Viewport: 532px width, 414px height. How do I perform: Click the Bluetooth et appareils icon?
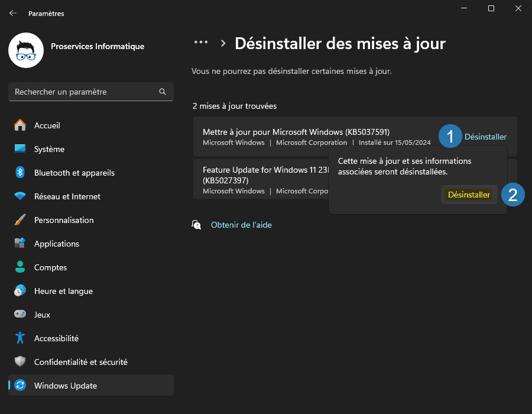pyautogui.click(x=19, y=173)
